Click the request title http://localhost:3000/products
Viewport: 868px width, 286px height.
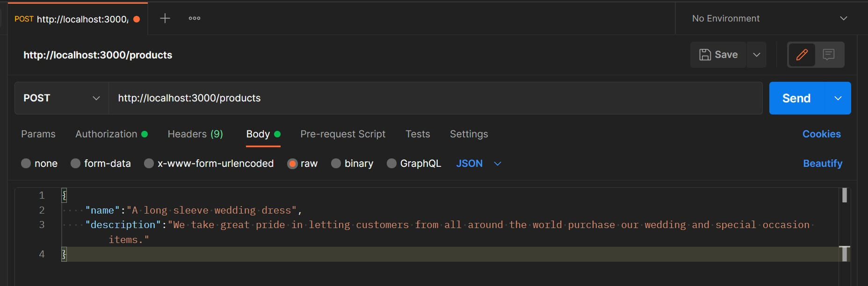pos(98,55)
